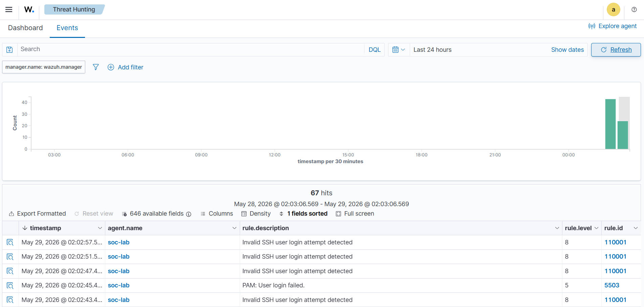Open the 646 available fields list
The image size is (644, 307).
(153, 214)
